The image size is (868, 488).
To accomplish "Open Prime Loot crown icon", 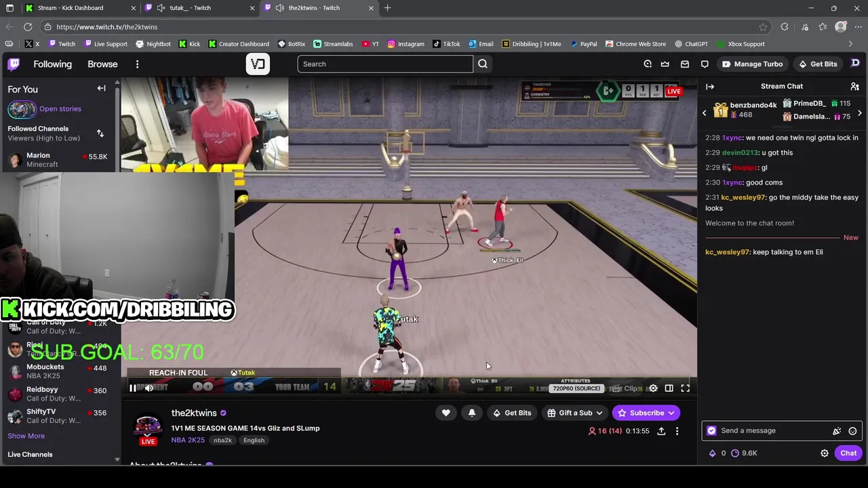I will tap(665, 64).
